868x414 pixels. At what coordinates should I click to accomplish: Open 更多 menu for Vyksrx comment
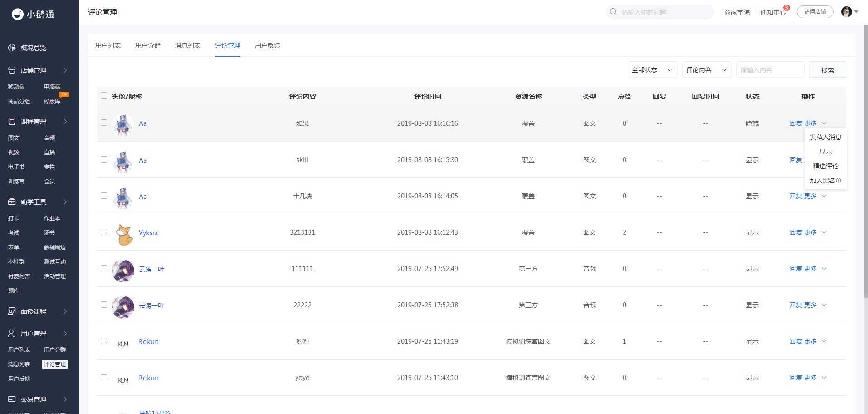tap(815, 232)
